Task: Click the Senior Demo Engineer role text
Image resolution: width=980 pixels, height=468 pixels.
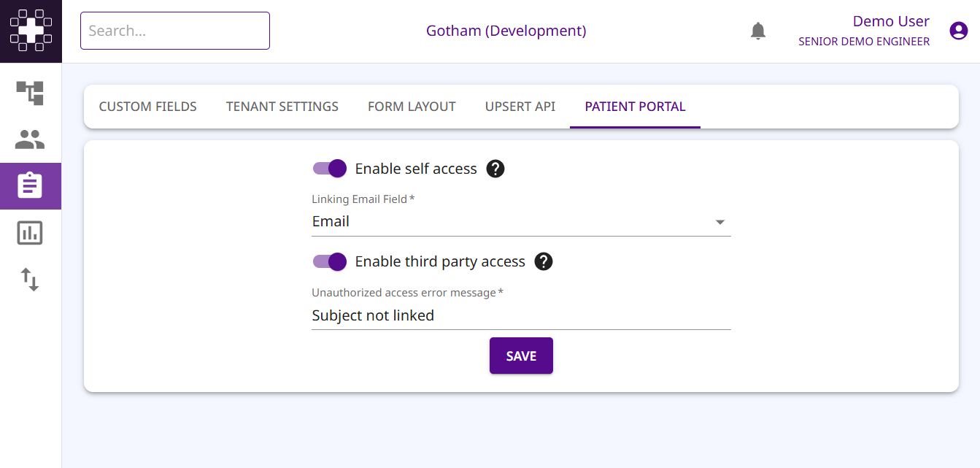Action: tap(864, 42)
